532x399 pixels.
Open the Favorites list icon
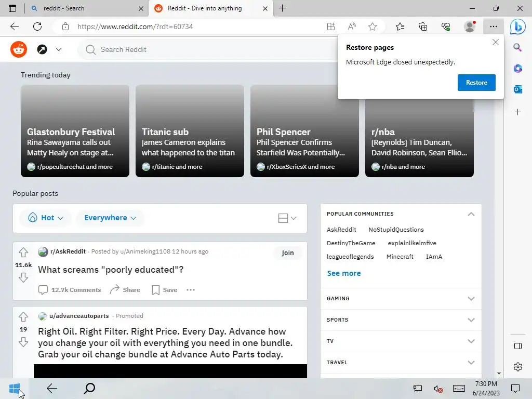[400, 26]
